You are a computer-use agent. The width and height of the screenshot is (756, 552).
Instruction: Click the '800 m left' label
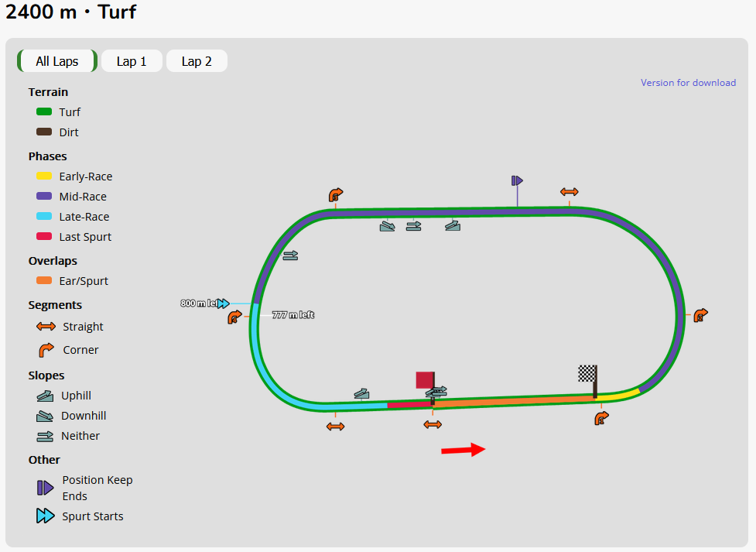[x=199, y=303]
